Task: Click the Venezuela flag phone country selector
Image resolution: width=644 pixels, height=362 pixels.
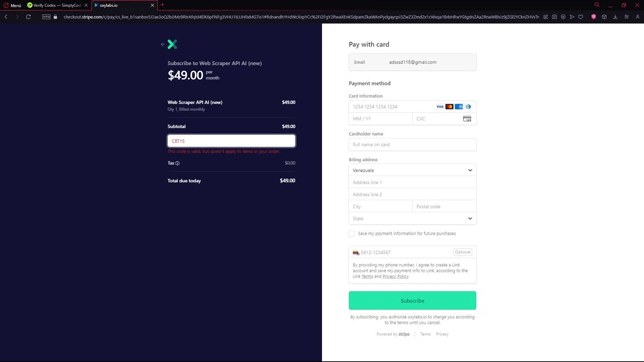Action: (356, 252)
